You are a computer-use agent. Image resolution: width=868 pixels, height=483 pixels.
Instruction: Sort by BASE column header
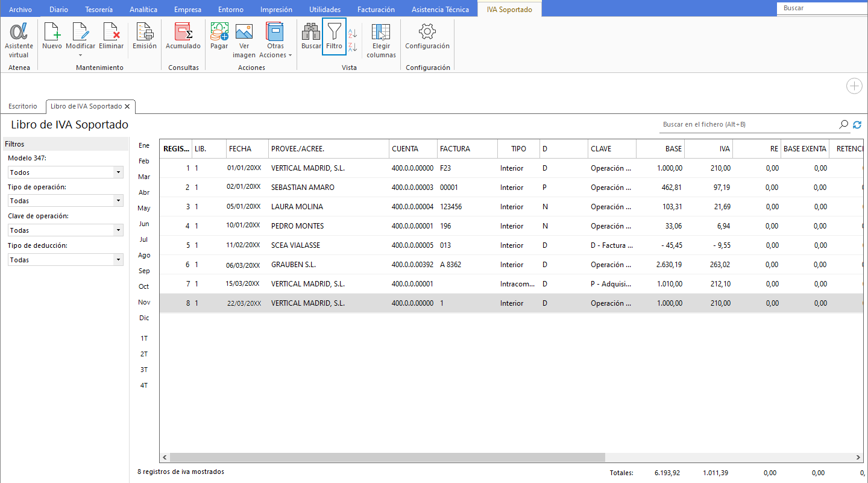pyautogui.click(x=660, y=149)
